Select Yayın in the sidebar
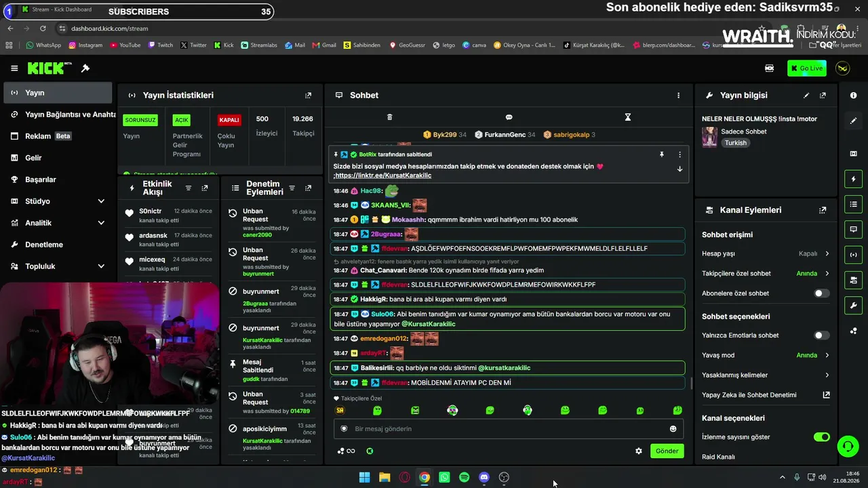The image size is (868, 488). click(x=58, y=93)
